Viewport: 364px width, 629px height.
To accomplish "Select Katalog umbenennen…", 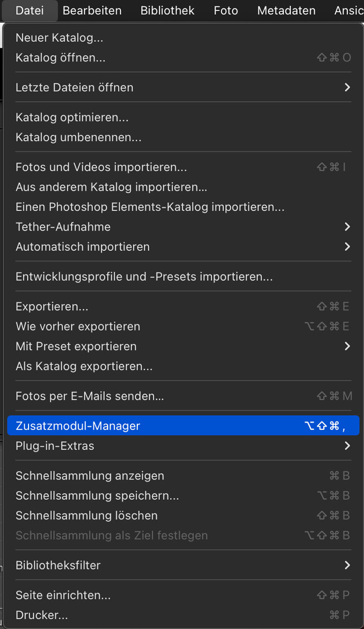I will [x=79, y=137].
